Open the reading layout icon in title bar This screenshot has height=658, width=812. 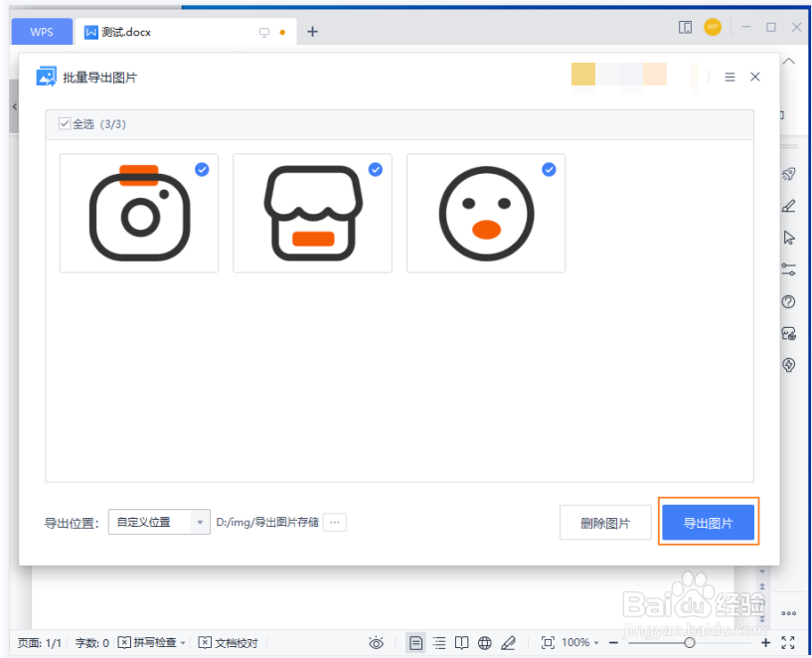tap(685, 27)
